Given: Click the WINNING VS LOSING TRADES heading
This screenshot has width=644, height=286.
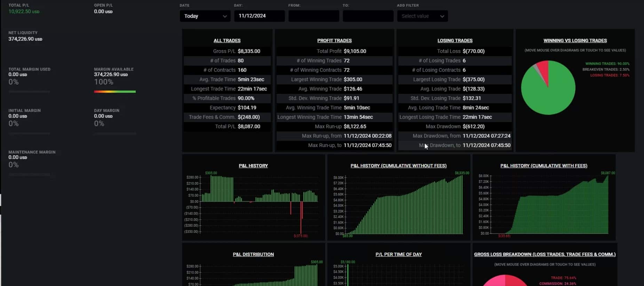Looking at the screenshot, I should coord(575,41).
